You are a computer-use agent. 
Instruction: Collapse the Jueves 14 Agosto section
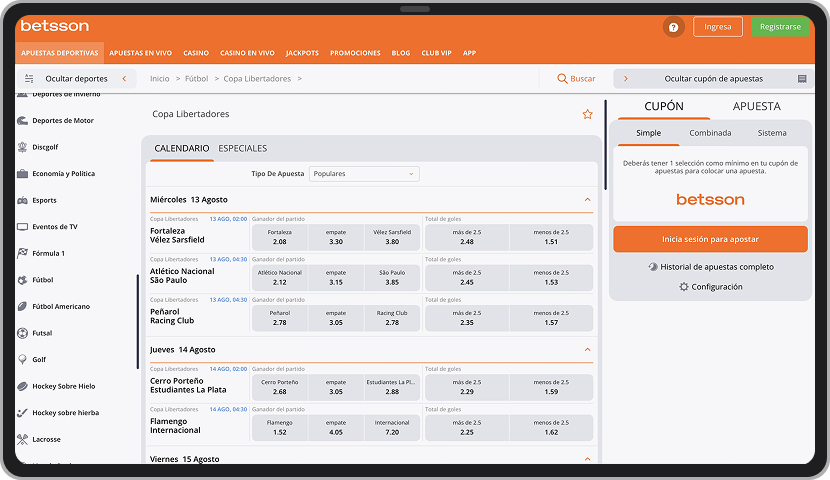587,350
